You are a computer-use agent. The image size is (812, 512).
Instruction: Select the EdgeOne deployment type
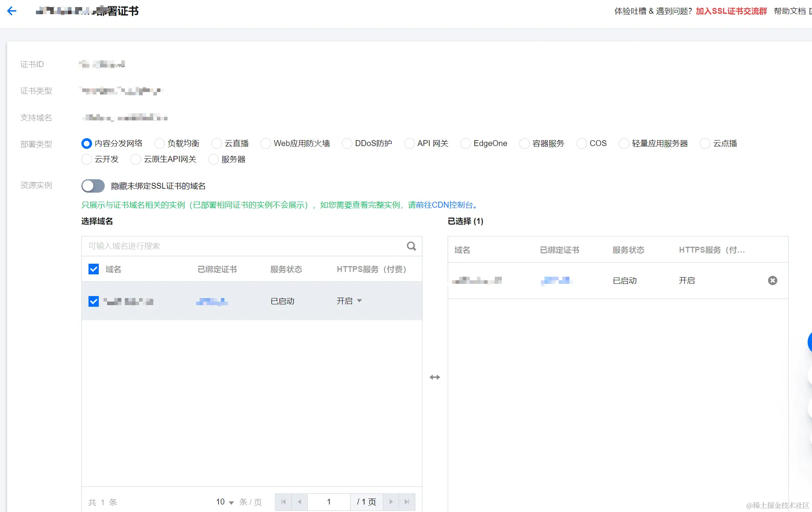pos(466,144)
